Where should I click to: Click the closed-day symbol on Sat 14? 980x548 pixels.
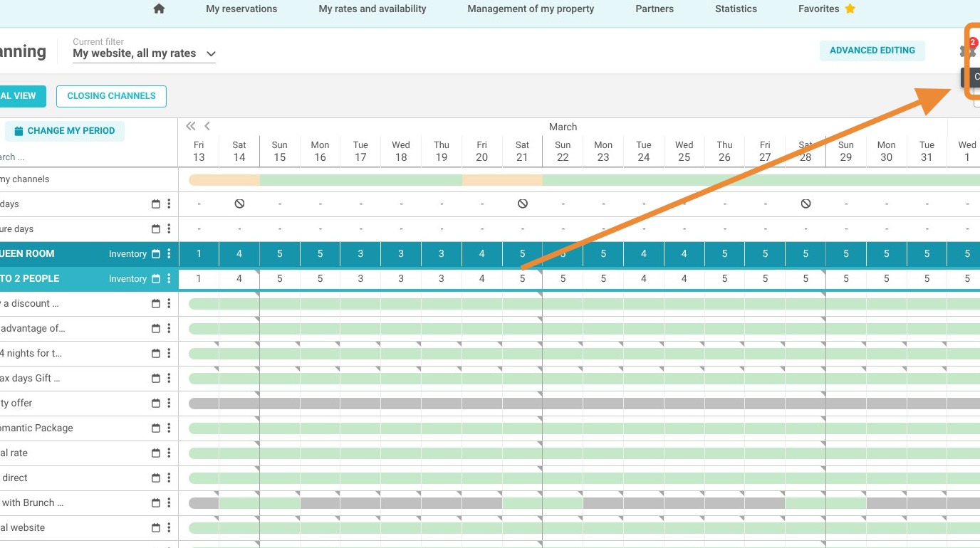[x=239, y=204]
